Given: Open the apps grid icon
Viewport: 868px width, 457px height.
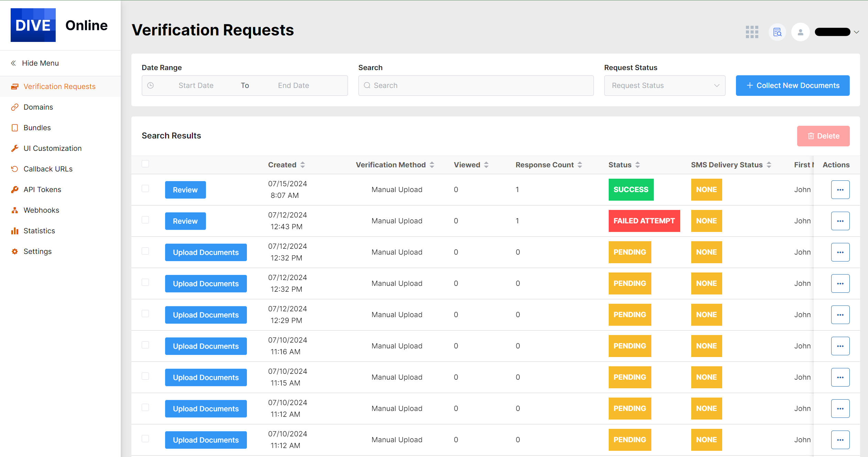Looking at the screenshot, I should coord(752,32).
